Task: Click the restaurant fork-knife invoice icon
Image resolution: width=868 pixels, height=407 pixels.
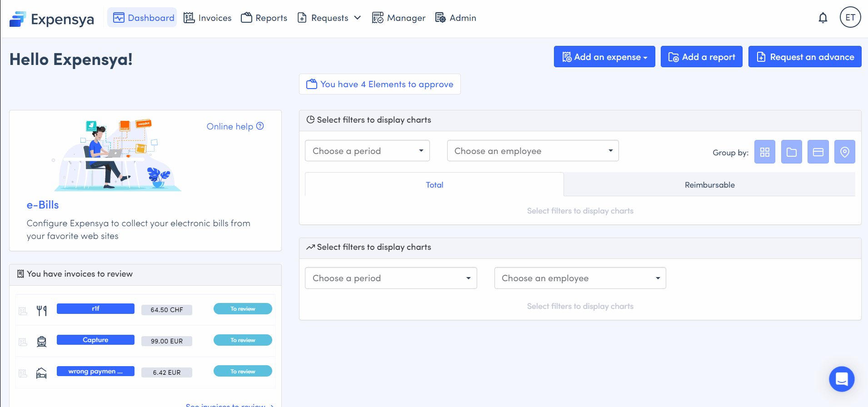Action: (42, 311)
